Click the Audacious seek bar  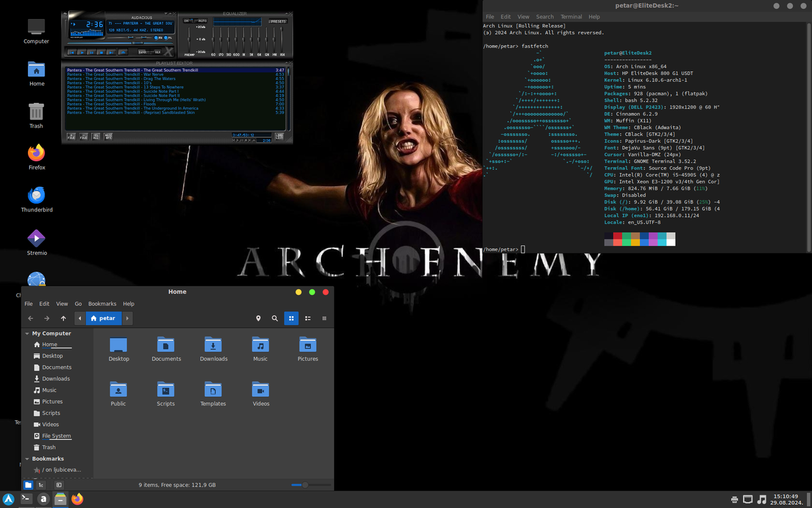click(x=121, y=43)
